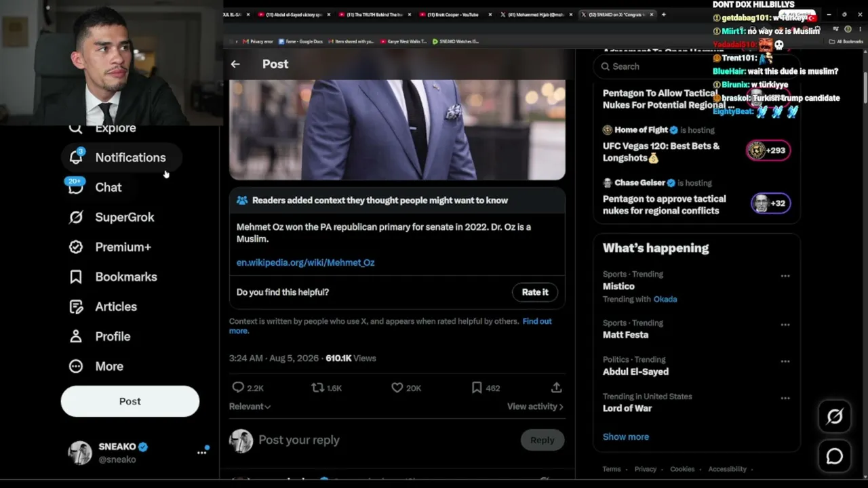Go back using the Post arrow
868x488 pixels.
[x=235, y=64]
